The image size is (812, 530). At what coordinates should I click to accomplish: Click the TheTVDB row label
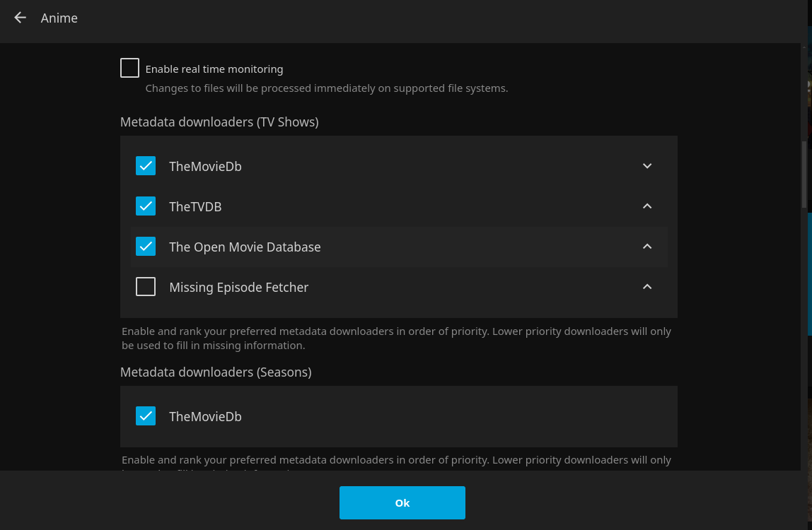195,207
